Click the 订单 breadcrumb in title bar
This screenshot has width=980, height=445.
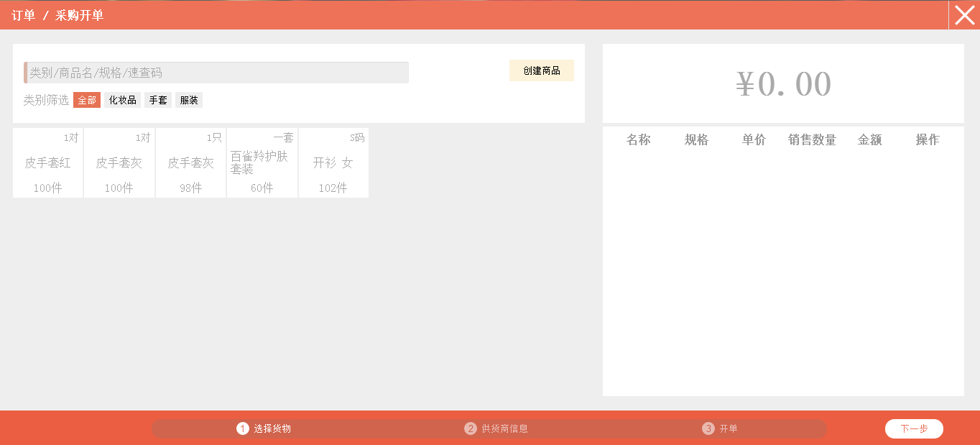(x=23, y=15)
